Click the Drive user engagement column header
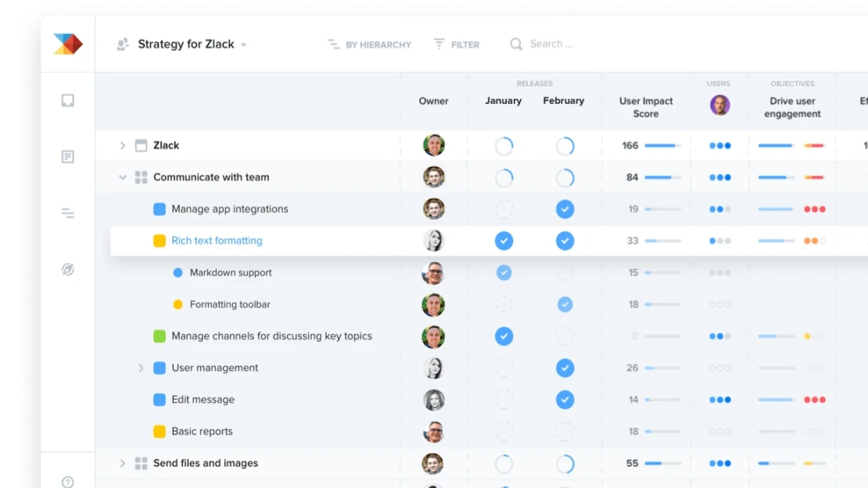The height and width of the screenshot is (488, 868). [x=792, y=107]
